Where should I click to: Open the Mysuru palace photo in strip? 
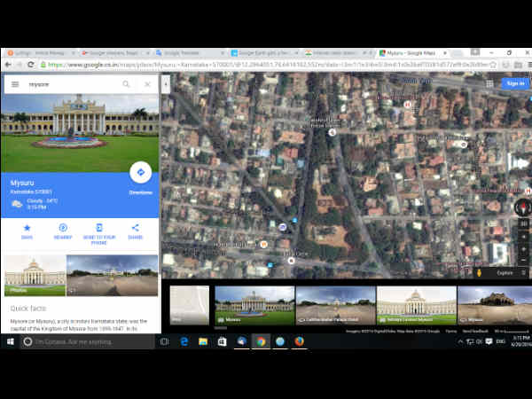[x=254, y=305]
